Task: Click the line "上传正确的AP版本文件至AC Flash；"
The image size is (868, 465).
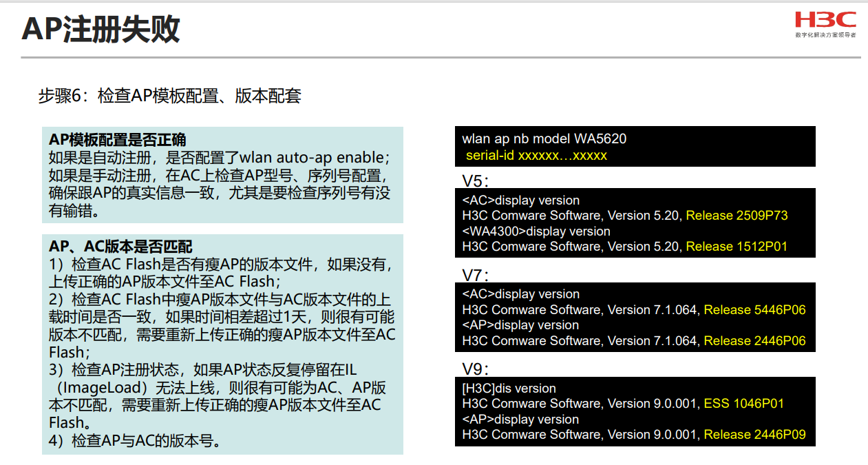Action: pos(165,281)
